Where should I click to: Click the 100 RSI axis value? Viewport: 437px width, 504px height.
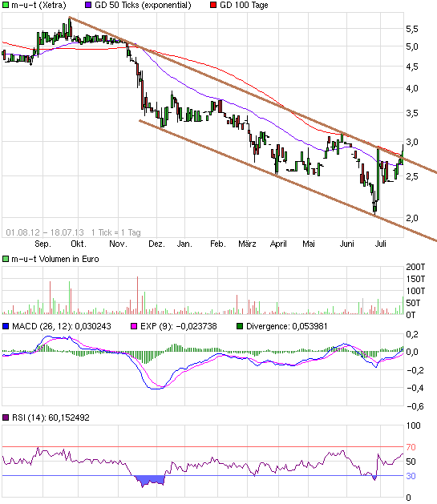coord(413,425)
